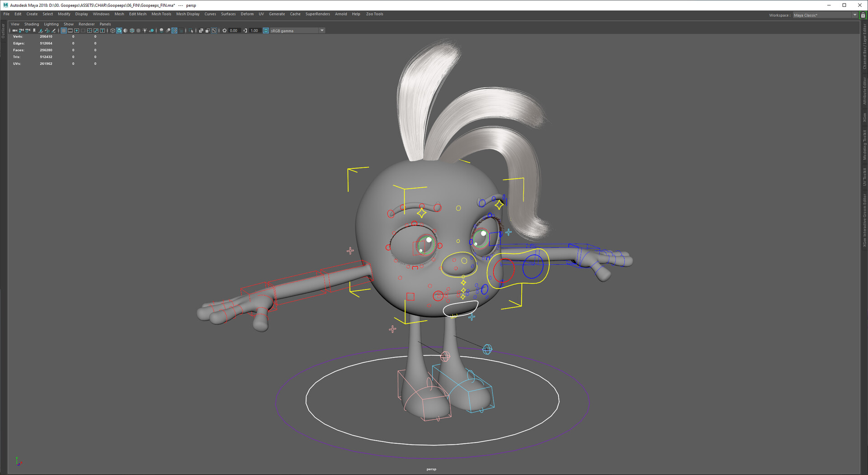Viewport: 868px width, 475px height.
Task: Click the 2D Pan/Zoom icon
Action: click(47, 30)
